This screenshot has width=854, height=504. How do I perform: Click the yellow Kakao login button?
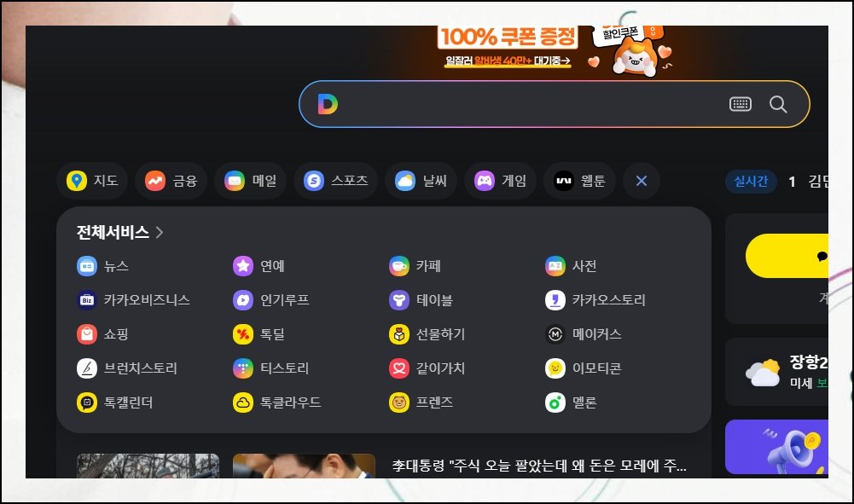pyautogui.click(x=787, y=256)
